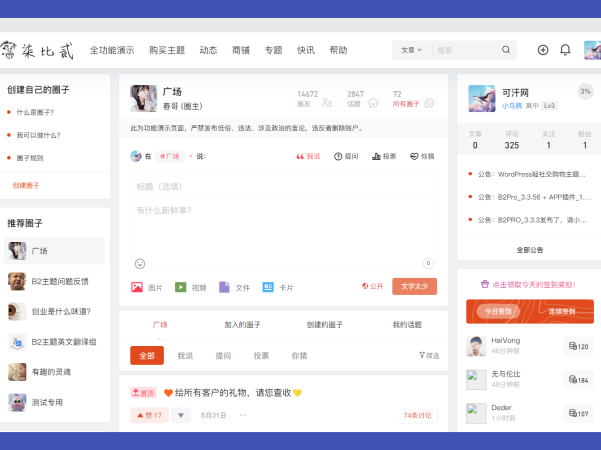Go to 商铺 in navigation
Viewport: 601px width, 450px height.
tap(241, 50)
